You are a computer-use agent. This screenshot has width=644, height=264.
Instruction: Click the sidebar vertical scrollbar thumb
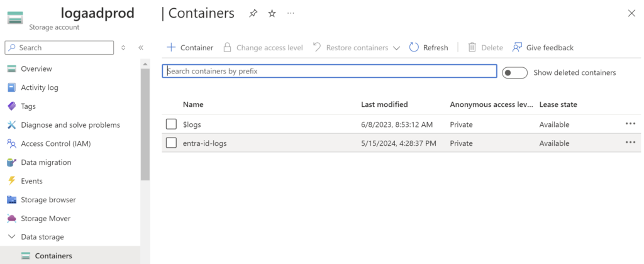145,124
